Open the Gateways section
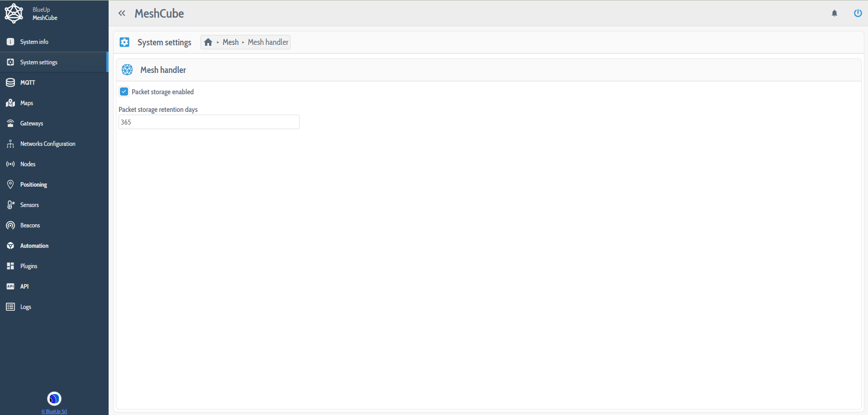This screenshot has width=868, height=415. coord(32,123)
